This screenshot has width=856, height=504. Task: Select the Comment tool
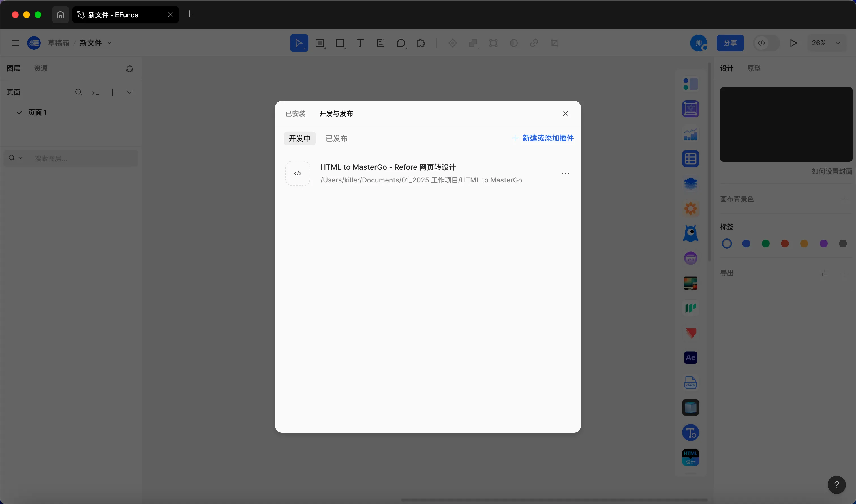pyautogui.click(x=401, y=43)
